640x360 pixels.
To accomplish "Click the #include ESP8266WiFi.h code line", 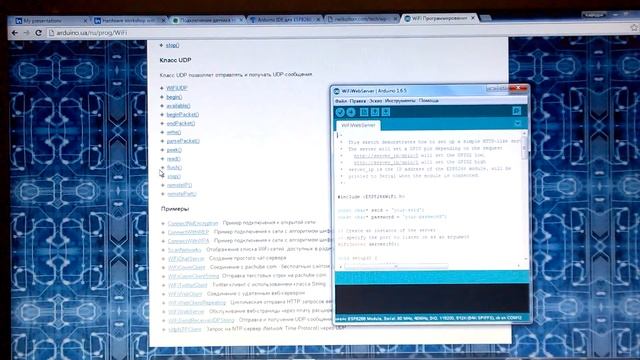I will pyautogui.click(x=371, y=197).
